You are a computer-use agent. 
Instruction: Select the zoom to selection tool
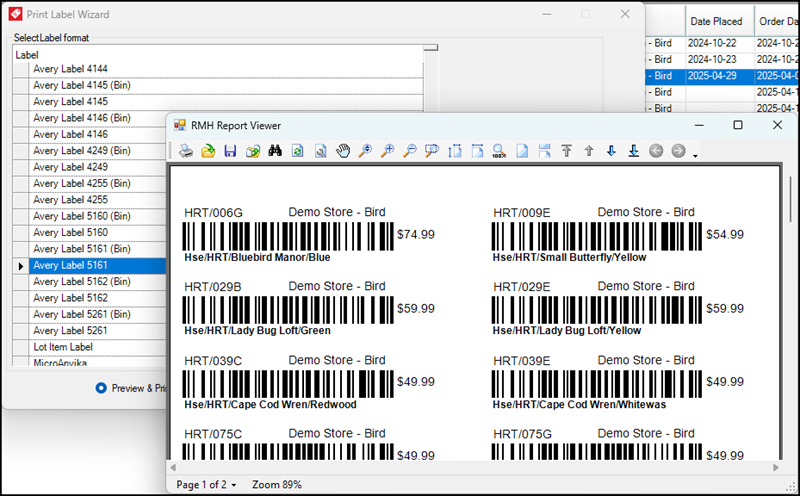click(x=432, y=151)
